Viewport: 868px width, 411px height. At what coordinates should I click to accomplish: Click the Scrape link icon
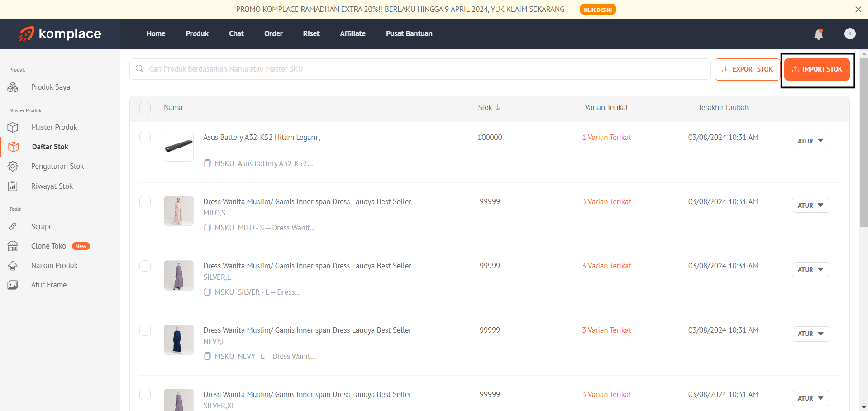click(x=13, y=226)
